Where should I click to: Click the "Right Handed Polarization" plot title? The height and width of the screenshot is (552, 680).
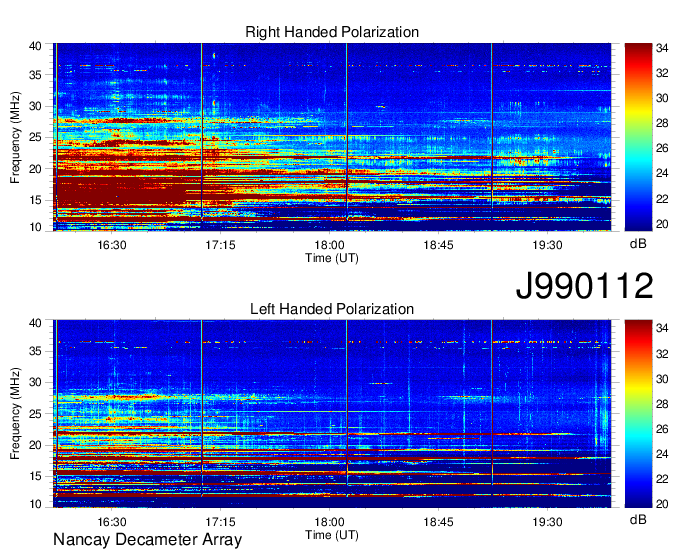pos(332,32)
